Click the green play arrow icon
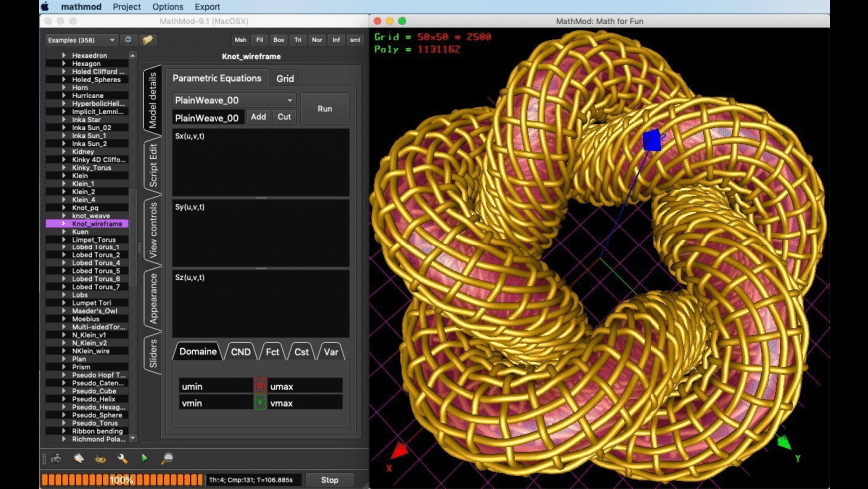Screen dimensions: 868x489 click(144, 458)
